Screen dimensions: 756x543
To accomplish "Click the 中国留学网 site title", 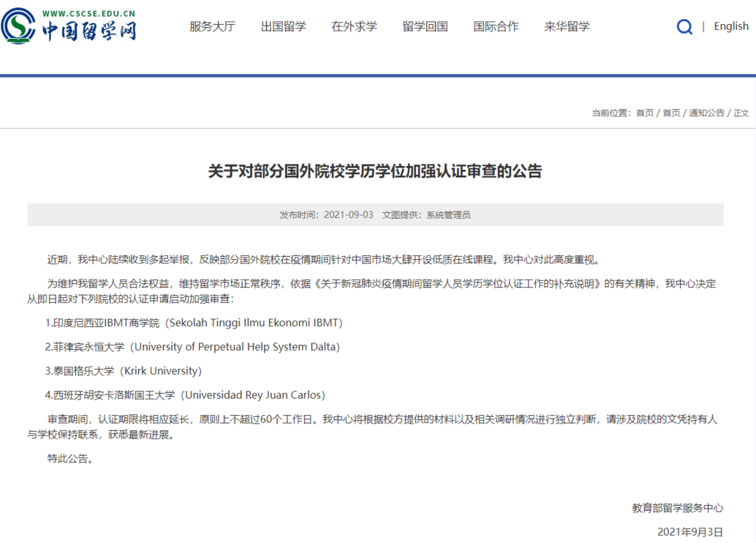I will 88,31.
